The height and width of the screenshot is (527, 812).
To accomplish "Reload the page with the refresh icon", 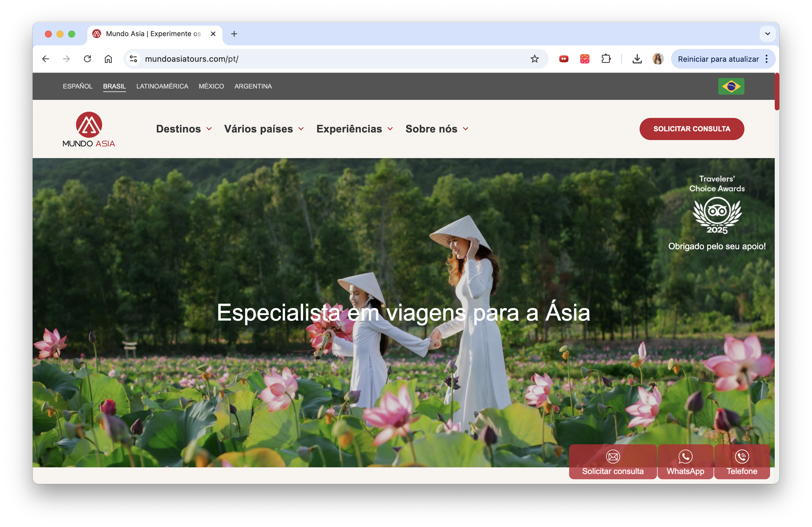I will click(x=87, y=59).
